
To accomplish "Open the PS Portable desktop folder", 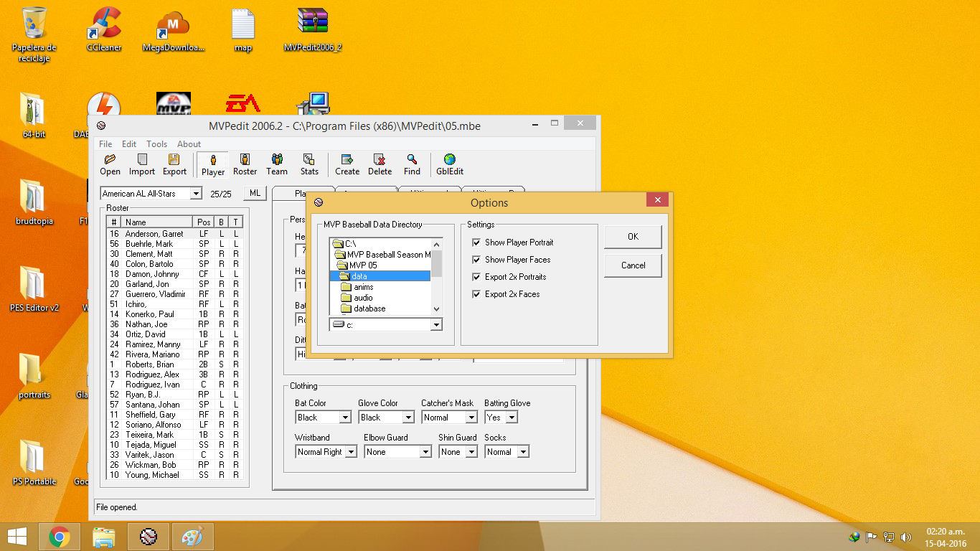I will tap(34, 463).
